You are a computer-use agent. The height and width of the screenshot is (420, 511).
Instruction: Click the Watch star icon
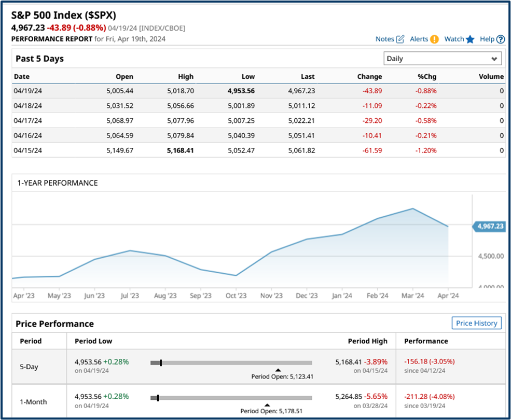click(469, 39)
